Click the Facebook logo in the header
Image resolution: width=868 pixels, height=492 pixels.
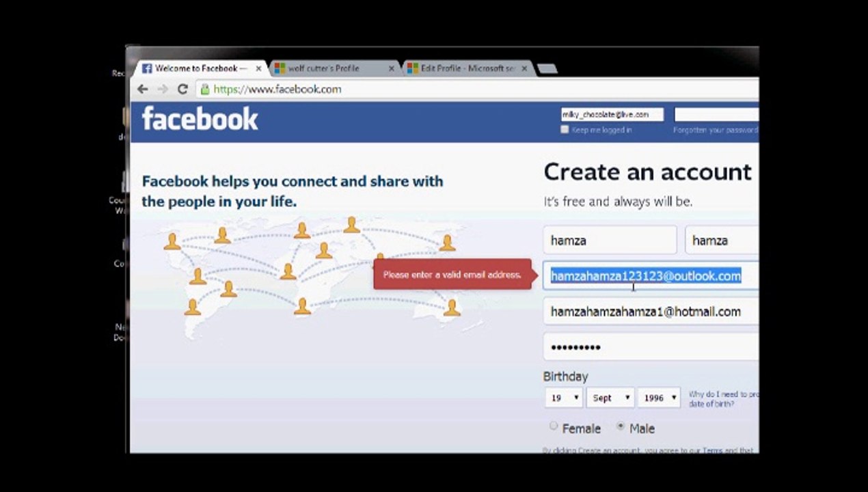200,119
